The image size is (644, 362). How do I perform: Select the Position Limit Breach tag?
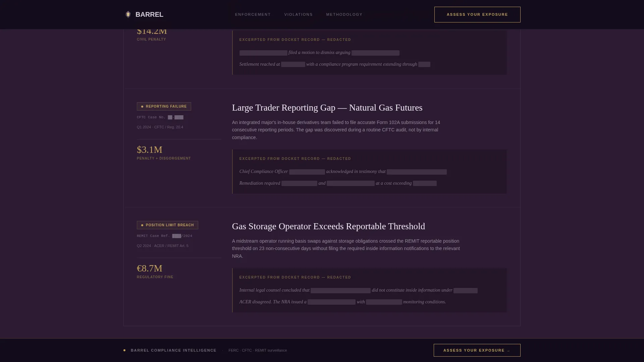pos(167,225)
